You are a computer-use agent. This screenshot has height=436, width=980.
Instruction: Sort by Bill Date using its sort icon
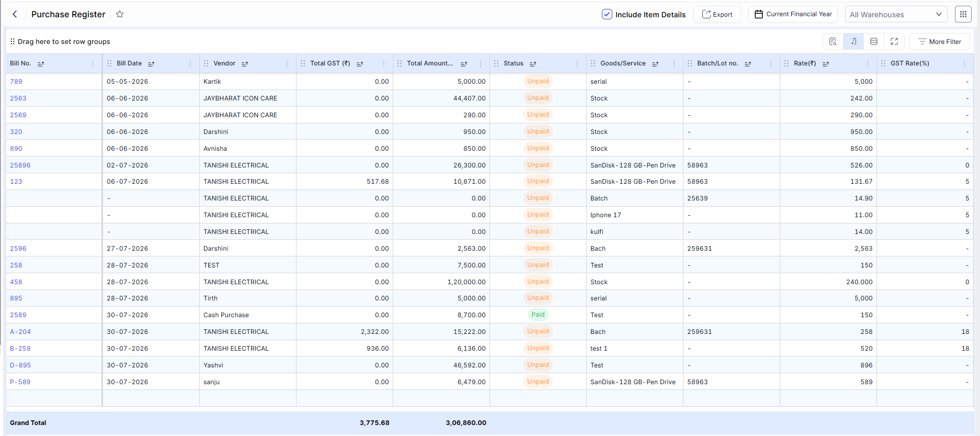pyautogui.click(x=151, y=64)
